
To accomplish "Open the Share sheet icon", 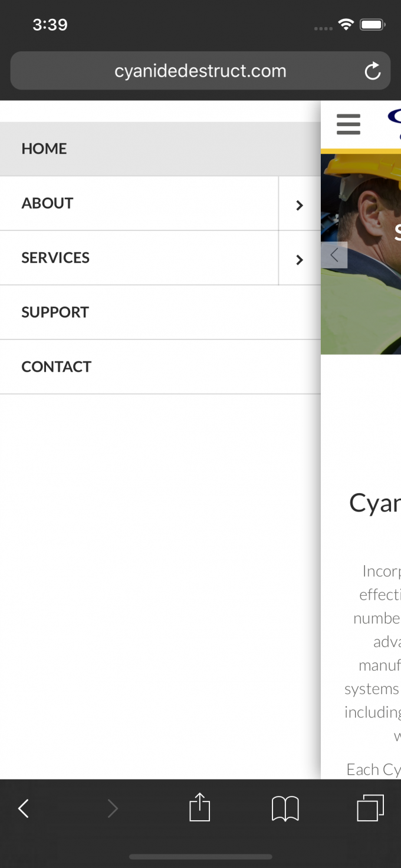I will tap(200, 807).
